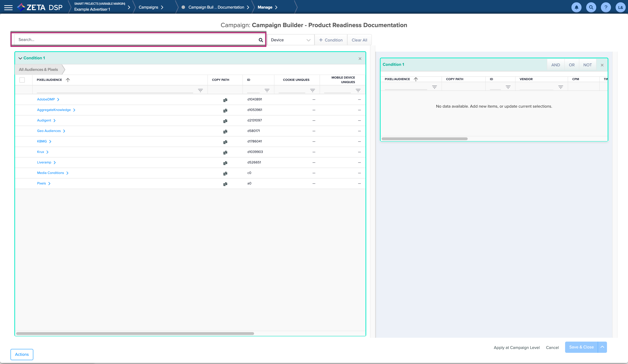
Task: Open the Device dropdown
Action: 290,40
